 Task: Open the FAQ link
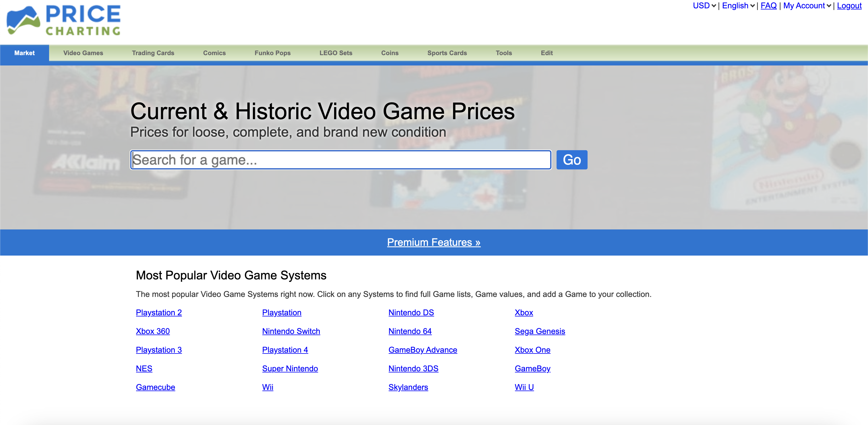pyautogui.click(x=769, y=6)
